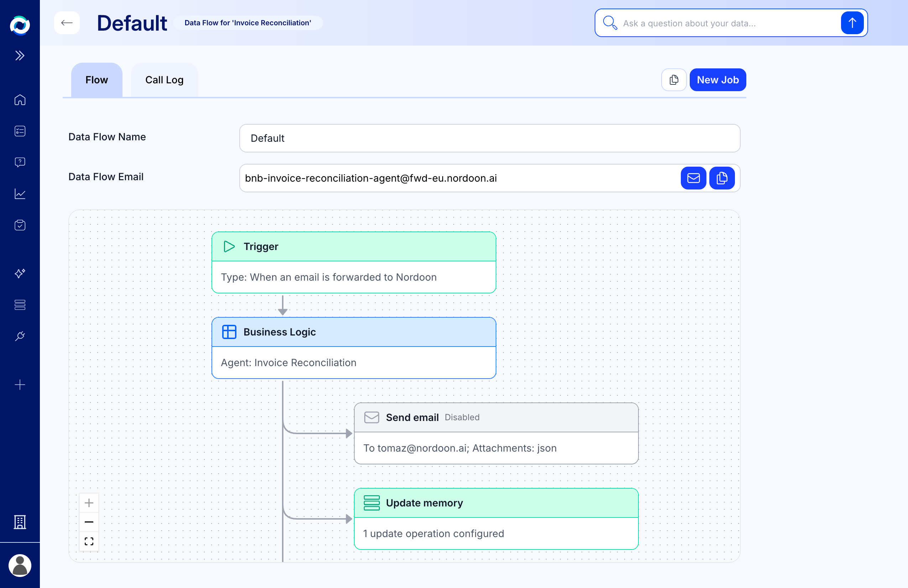Click the task list sidebar icon

[x=20, y=131]
